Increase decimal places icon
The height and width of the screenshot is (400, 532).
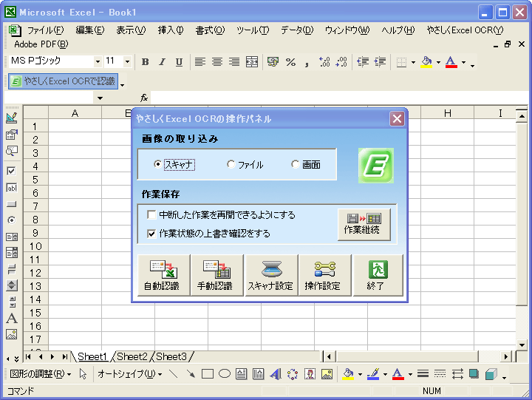coord(324,62)
